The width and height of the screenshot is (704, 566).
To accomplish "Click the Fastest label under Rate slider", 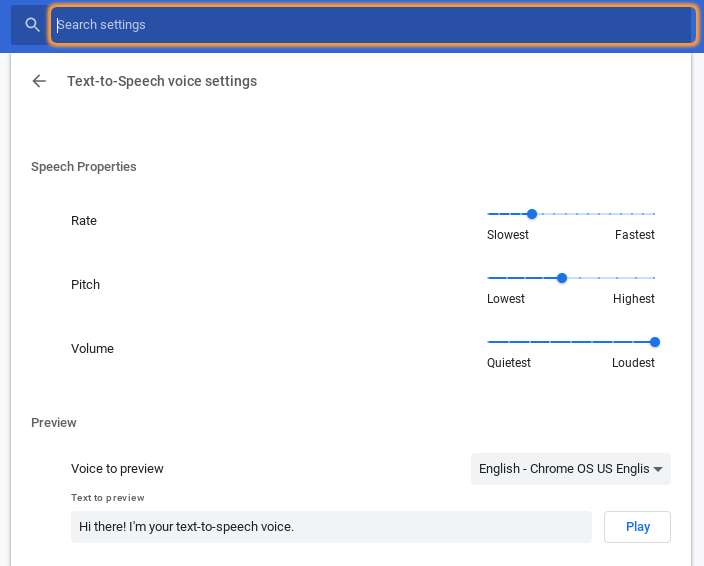I will pyautogui.click(x=634, y=235).
